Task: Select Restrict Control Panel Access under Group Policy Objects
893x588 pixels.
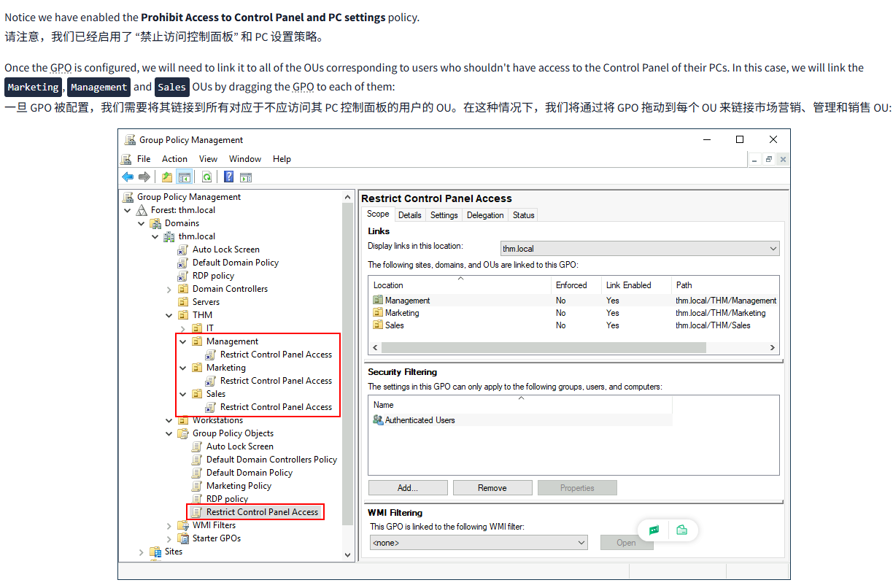Action: (x=262, y=512)
